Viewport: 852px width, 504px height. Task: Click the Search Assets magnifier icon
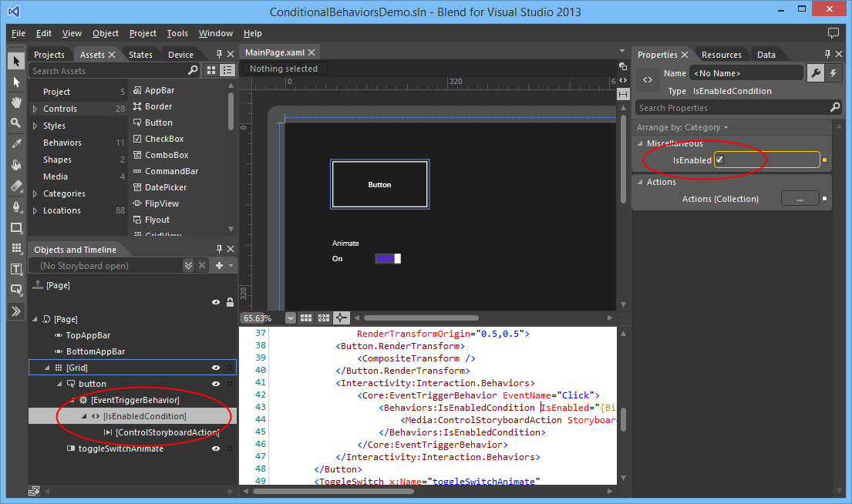[193, 71]
